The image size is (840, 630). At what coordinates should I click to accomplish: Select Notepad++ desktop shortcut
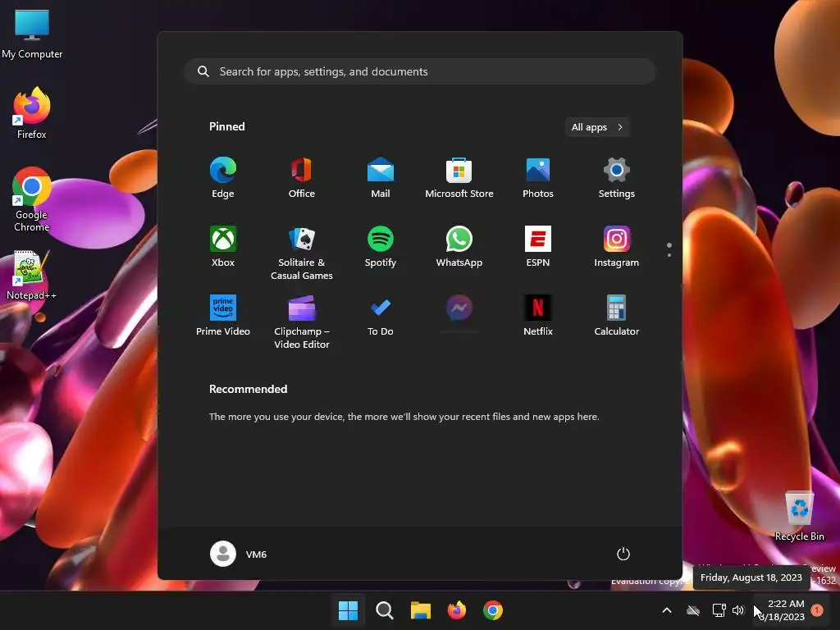tap(31, 275)
